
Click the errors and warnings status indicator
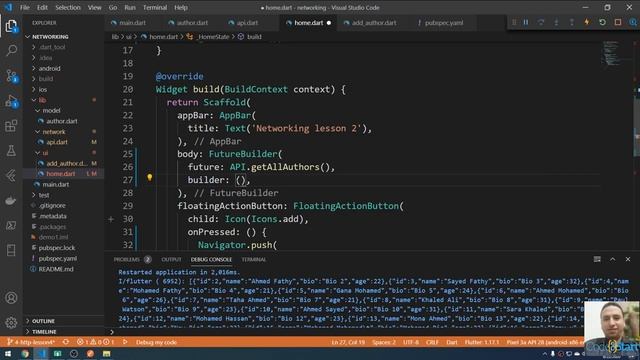pos(96,342)
